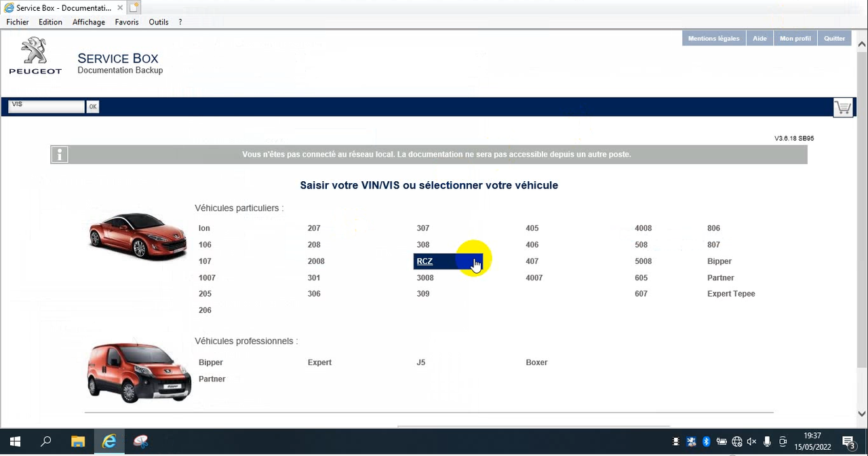The height and width of the screenshot is (456, 868).
Task: Click version text "V3.6.18 SB95"
Action: (794, 138)
